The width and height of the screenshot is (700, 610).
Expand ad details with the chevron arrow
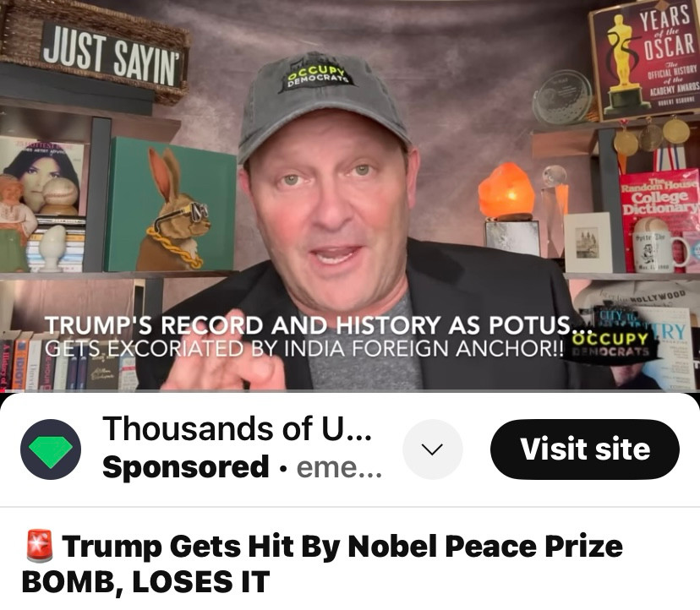coord(432,449)
